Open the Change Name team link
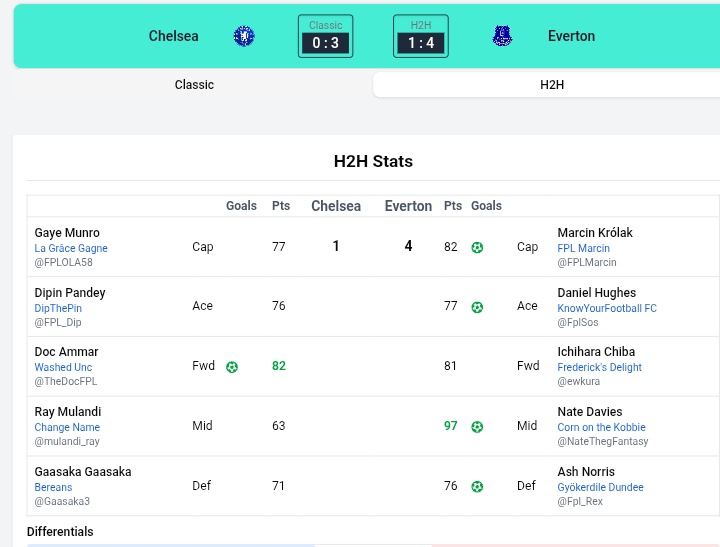The width and height of the screenshot is (720, 547). (67, 427)
